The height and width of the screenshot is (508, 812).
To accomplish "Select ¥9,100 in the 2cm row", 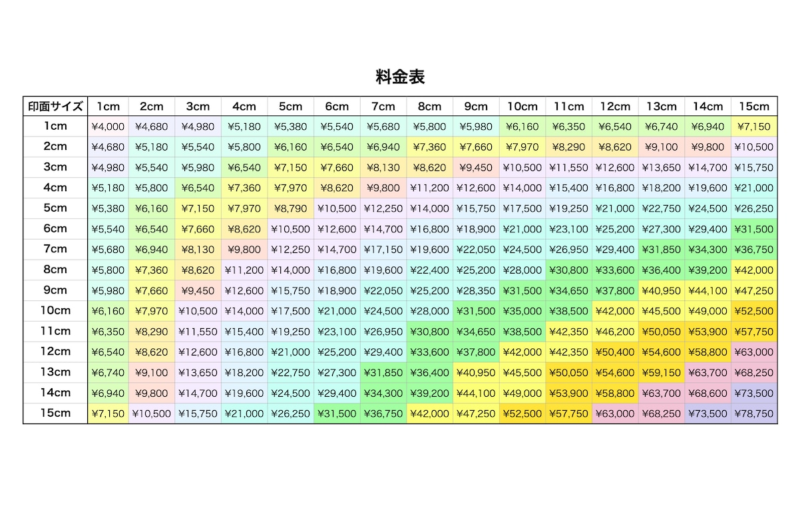I will (662, 147).
